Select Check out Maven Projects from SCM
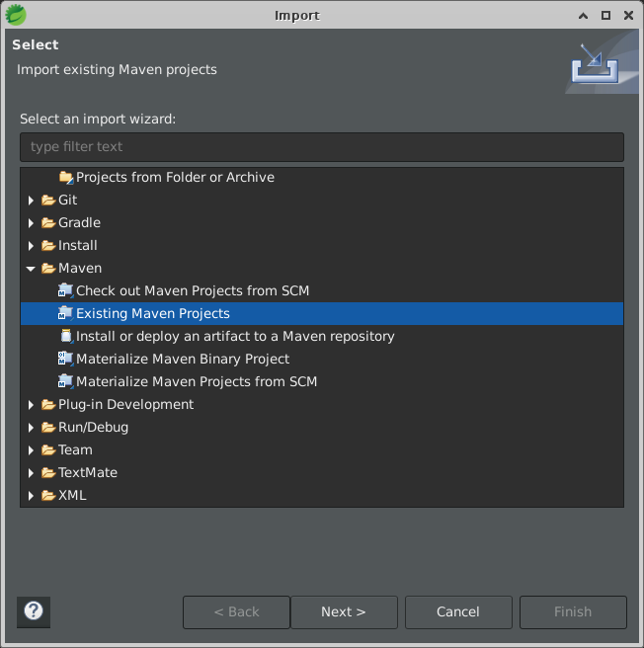The width and height of the screenshot is (644, 648). tap(193, 291)
